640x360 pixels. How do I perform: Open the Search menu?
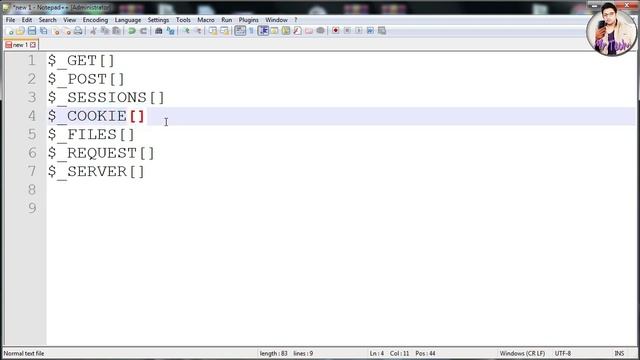click(47, 20)
